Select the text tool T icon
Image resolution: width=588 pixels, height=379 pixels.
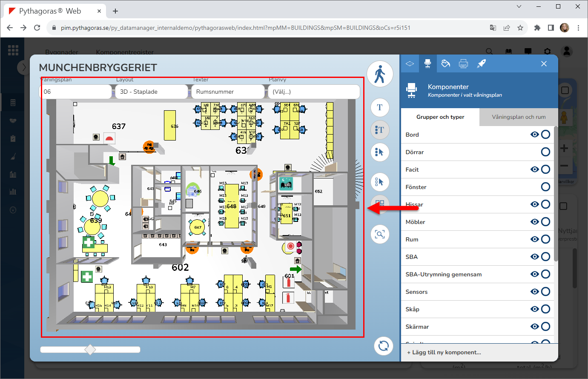point(380,107)
